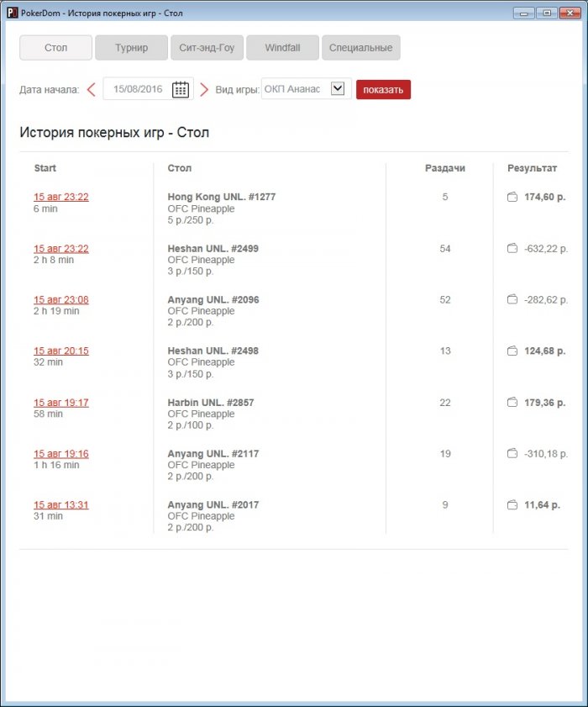588x707 pixels.
Task: Click wallet icon next to -282,62 р.
Action: pos(512,299)
